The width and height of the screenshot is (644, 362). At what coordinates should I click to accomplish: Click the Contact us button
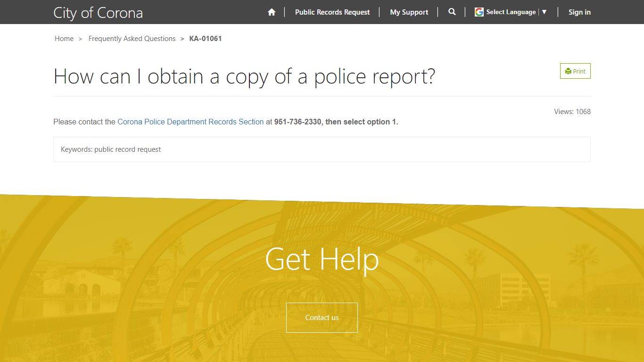coord(322,318)
